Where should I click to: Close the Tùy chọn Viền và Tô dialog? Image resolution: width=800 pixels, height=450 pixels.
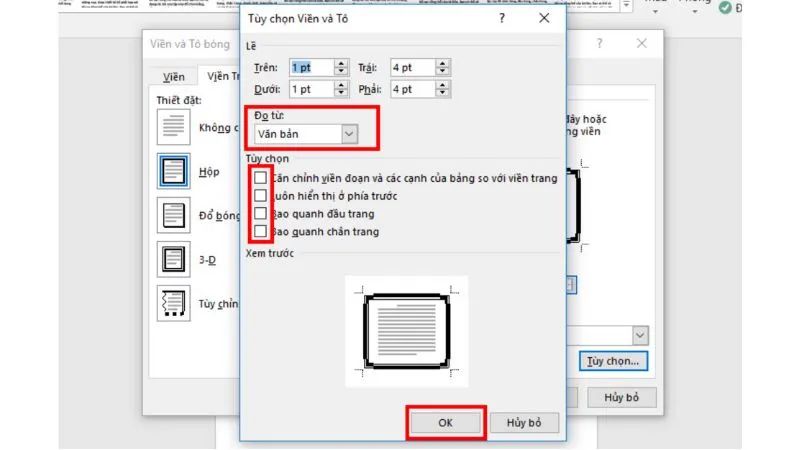[544, 18]
